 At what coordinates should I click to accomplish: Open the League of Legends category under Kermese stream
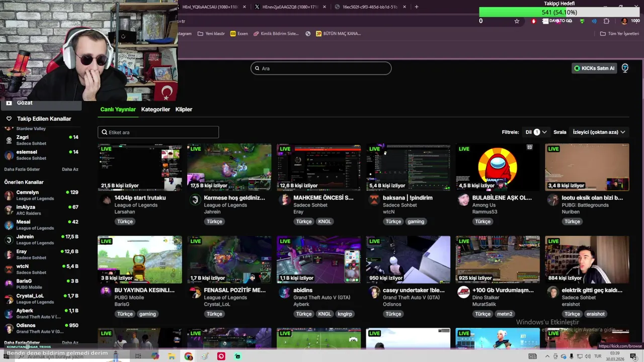[x=225, y=205]
